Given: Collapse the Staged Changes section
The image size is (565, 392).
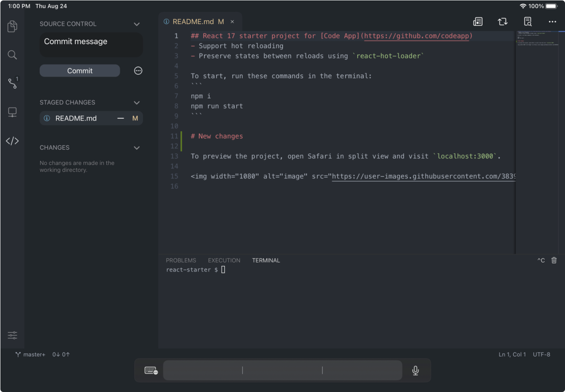Looking at the screenshot, I should click(137, 102).
